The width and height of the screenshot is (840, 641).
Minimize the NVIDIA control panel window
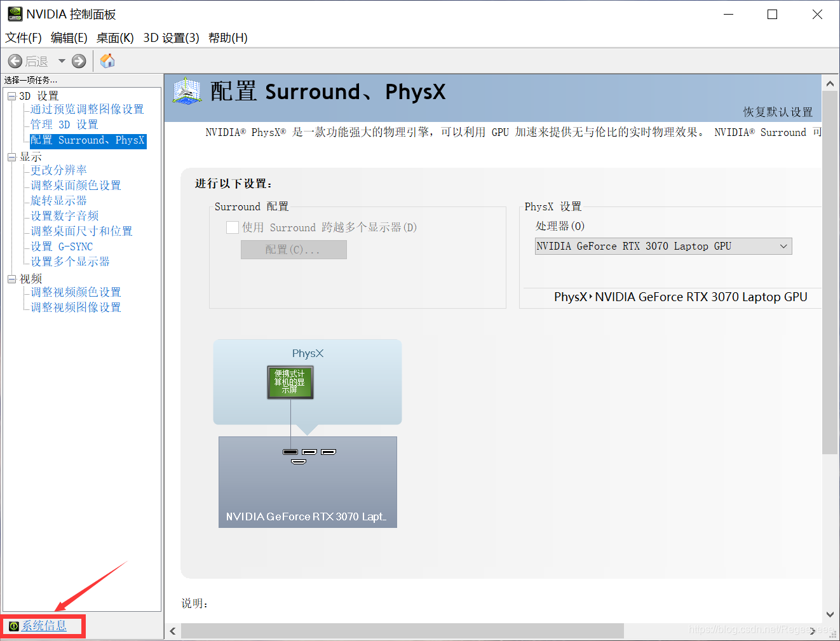tap(728, 14)
